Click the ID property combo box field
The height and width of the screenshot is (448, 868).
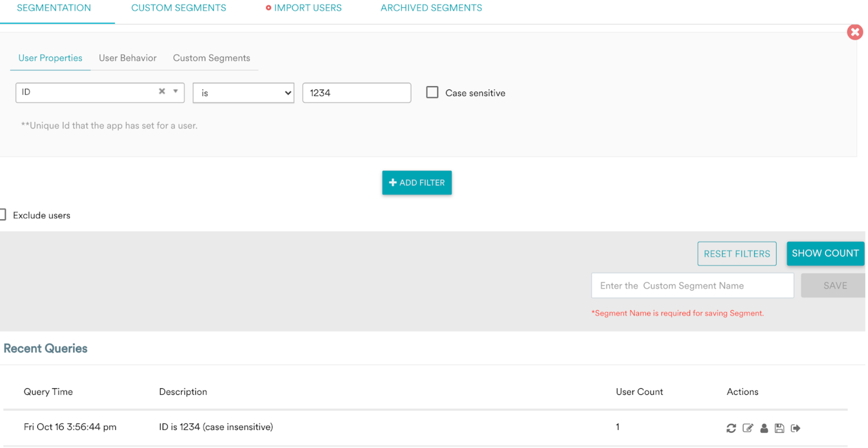100,93
